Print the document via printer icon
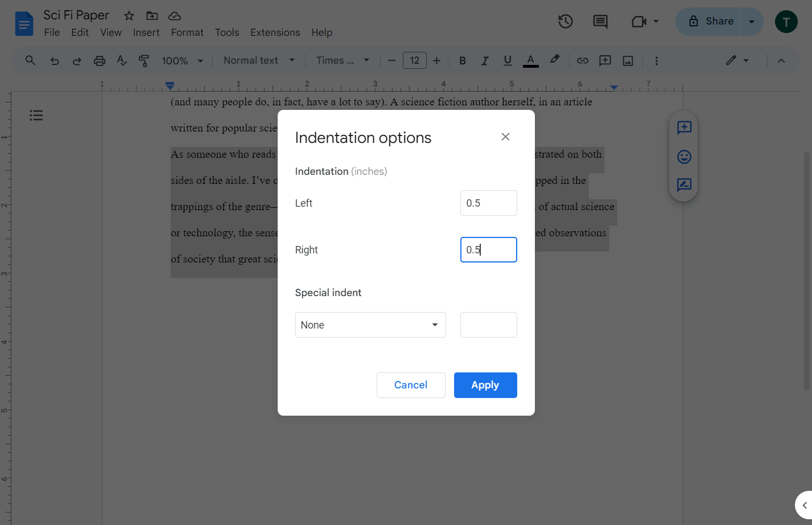The width and height of the screenshot is (812, 525). [100, 60]
